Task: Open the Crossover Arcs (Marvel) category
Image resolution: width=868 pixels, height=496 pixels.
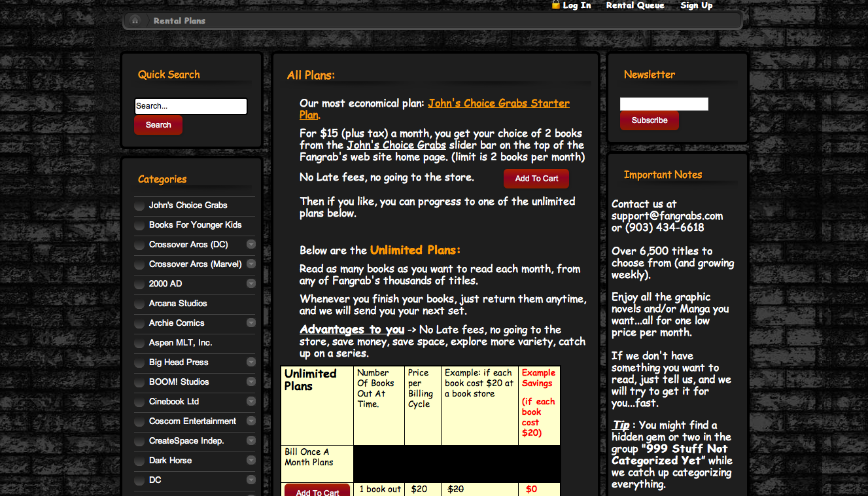Action: (x=195, y=264)
